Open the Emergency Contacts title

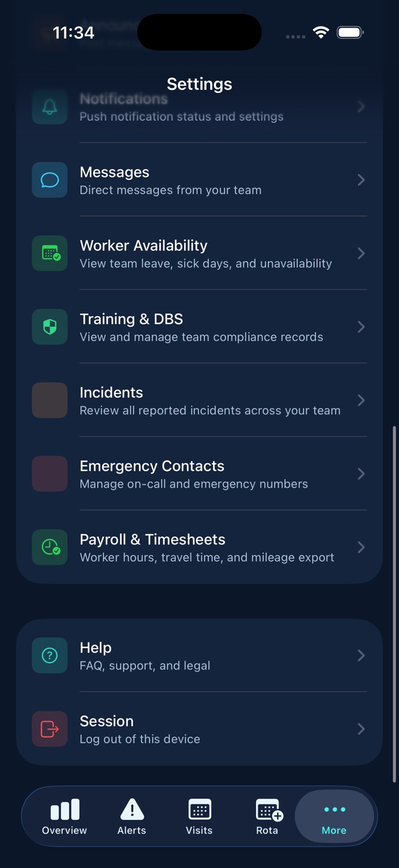pos(152,466)
